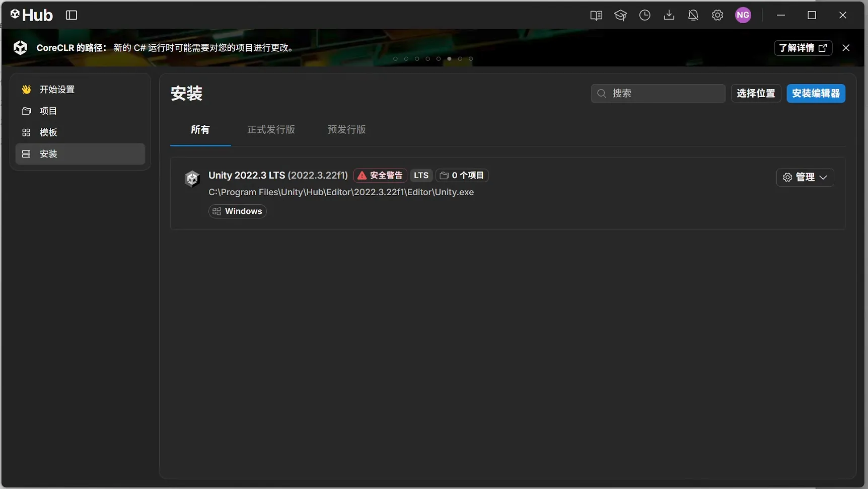Switch to the 所有 tab
The image size is (868, 489).
[200, 130]
